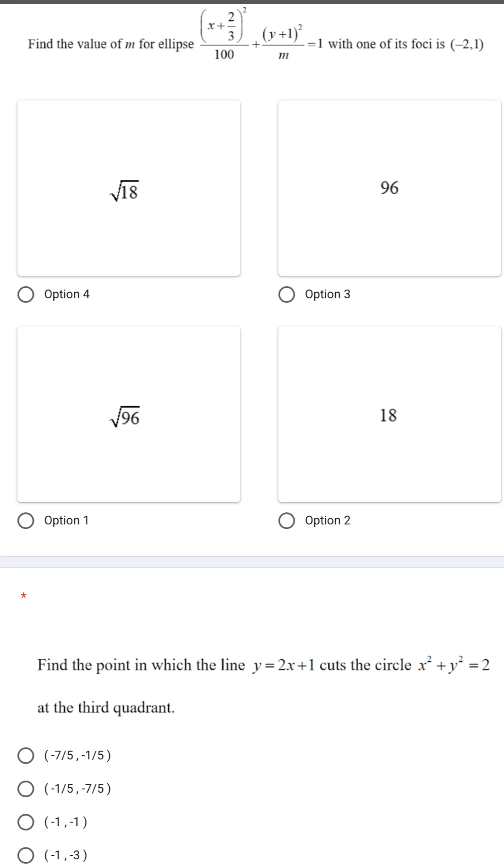504x865 pixels.
Task: Click the 'Option 1' label text
Action: 66,521
